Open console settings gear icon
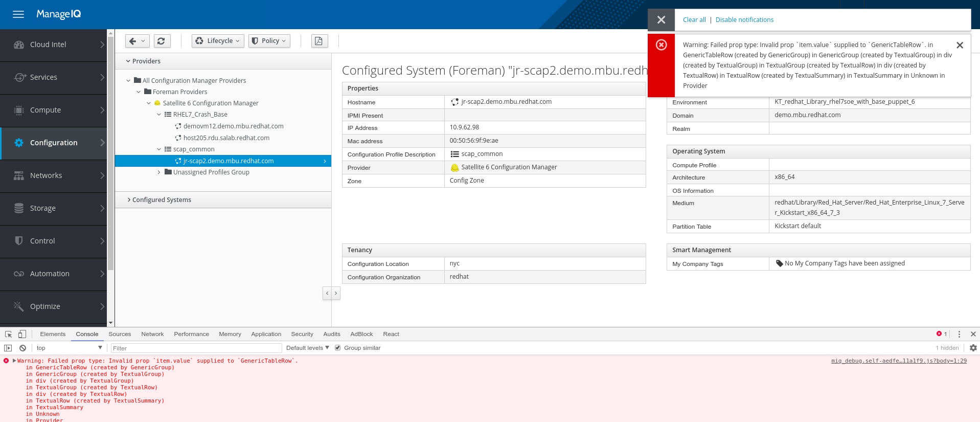Screen dimensions: 980x422 [x=973, y=348]
